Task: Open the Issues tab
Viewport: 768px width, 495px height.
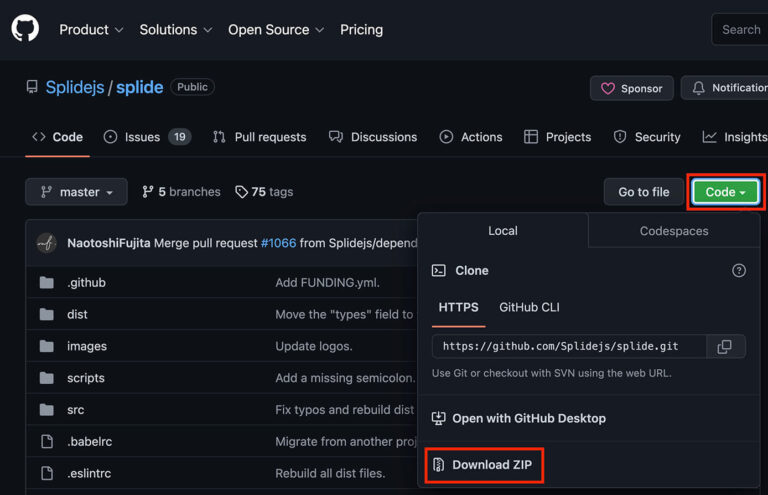Action: click(x=147, y=137)
